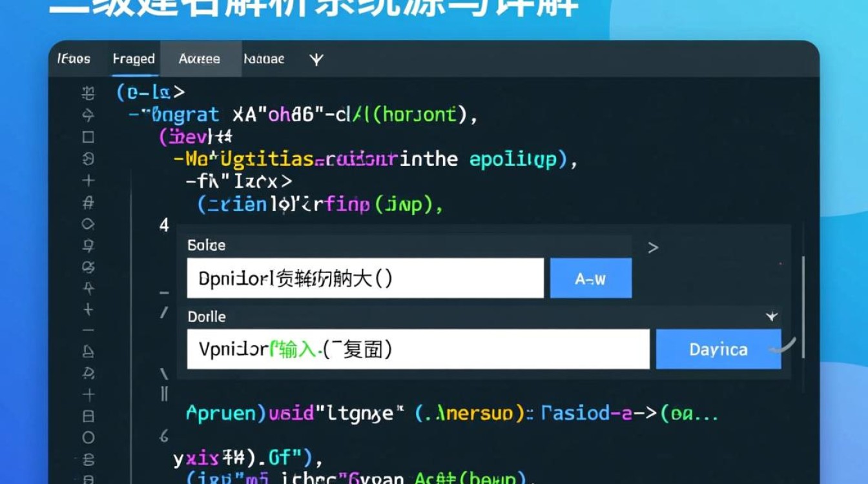
Task: Click the Dpnidorl text input field
Action: pyautogui.click(x=365, y=278)
